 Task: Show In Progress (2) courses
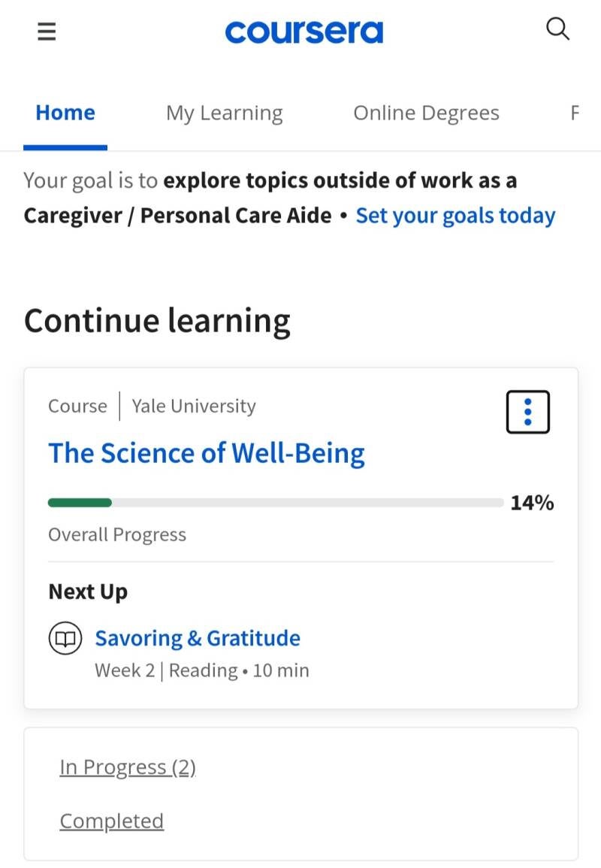(128, 767)
